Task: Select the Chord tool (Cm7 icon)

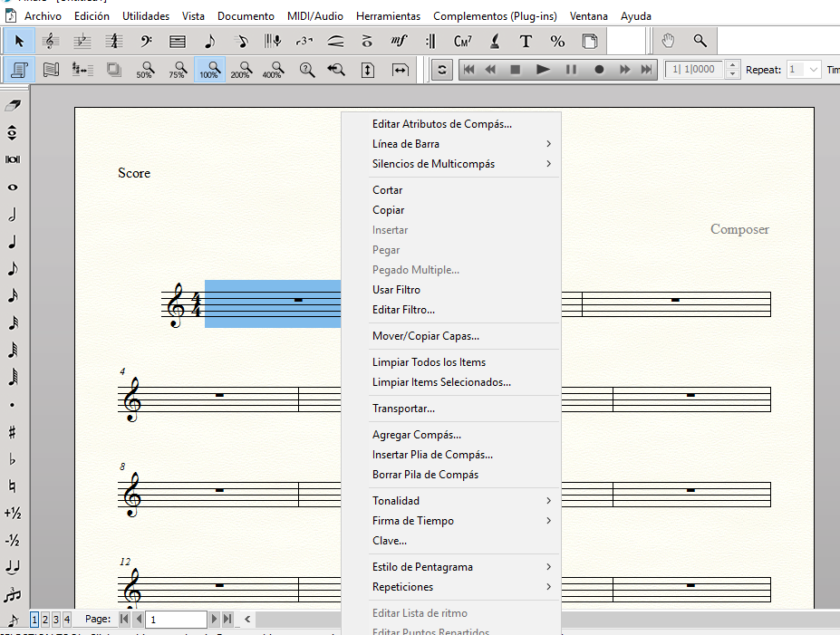Action: click(462, 41)
